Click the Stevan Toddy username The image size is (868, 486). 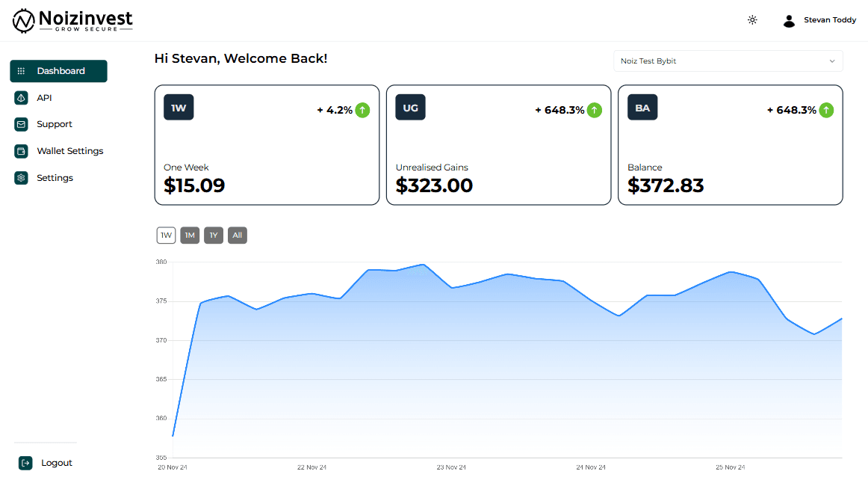coord(830,20)
